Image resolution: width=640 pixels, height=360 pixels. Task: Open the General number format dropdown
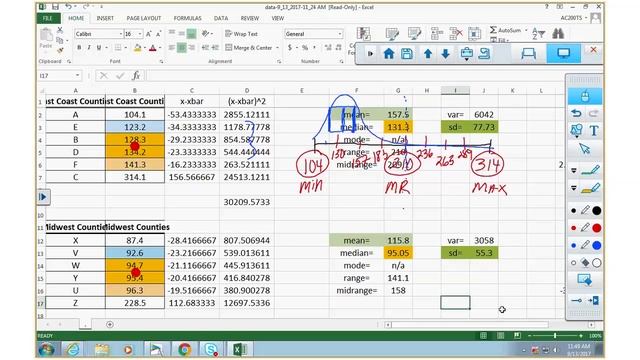(x=340, y=34)
